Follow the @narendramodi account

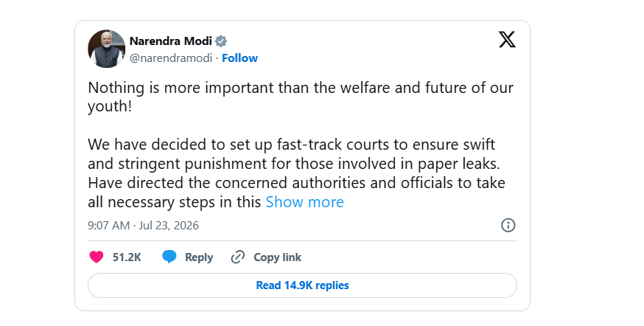tap(240, 58)
